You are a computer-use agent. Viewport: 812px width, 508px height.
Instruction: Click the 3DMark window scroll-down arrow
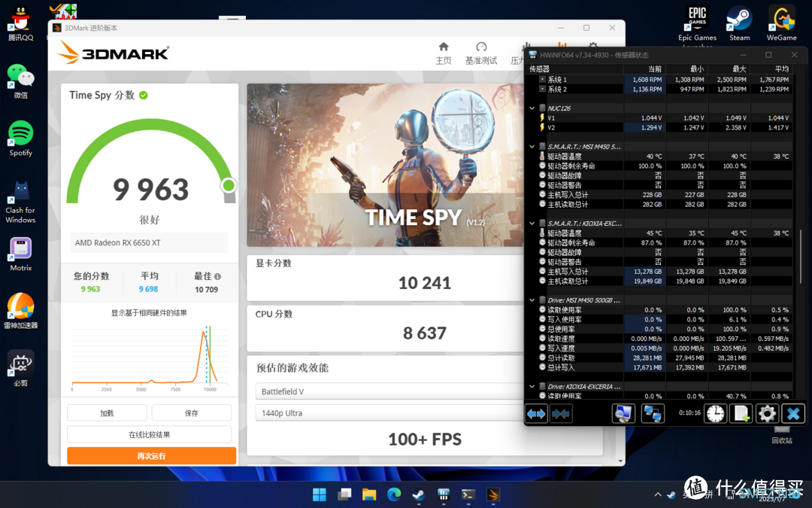point(620,461)
